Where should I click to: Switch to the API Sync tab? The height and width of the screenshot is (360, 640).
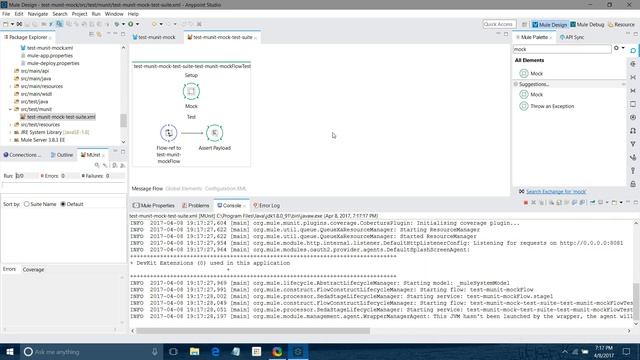point(572,37)
